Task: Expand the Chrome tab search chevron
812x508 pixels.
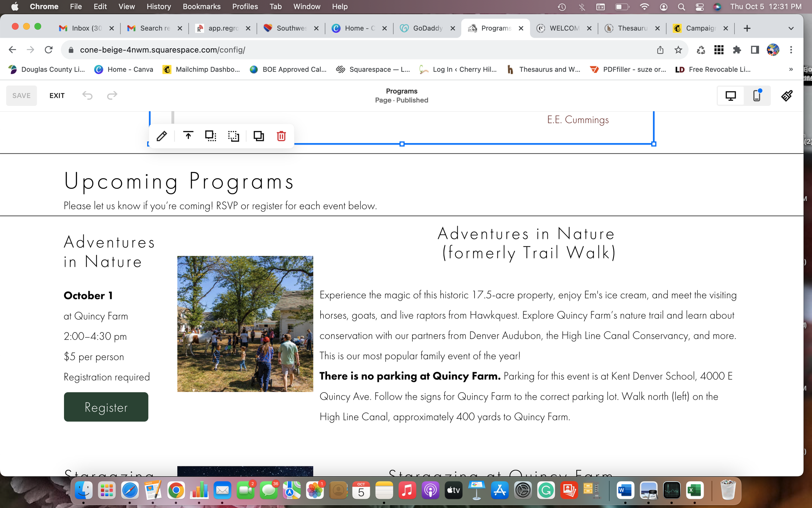Action: [x=791, y=28]
